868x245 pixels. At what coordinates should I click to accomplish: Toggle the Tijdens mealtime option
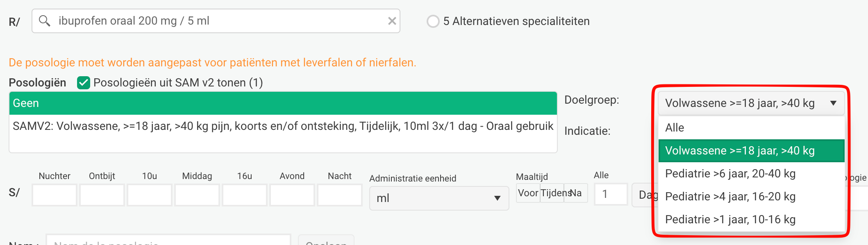click(552, 193)
